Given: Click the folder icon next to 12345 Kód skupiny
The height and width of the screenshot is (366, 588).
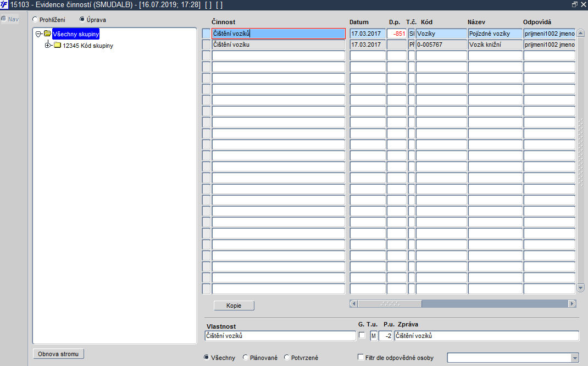Looking at the screenshot, I should click(x=57, y=46).
